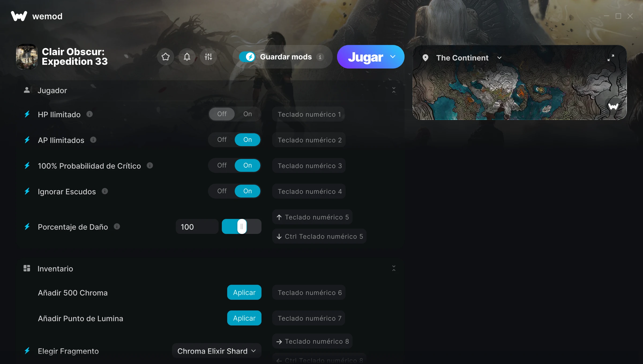Viewport: 643px width, 364px height.
Task: Open the mod settings sliders icon
Action: pyautogui.click(x=208, y=57)
